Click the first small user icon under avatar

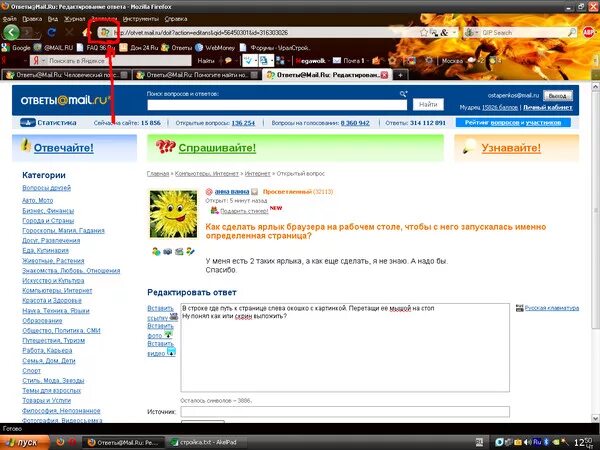click(156, 251)
